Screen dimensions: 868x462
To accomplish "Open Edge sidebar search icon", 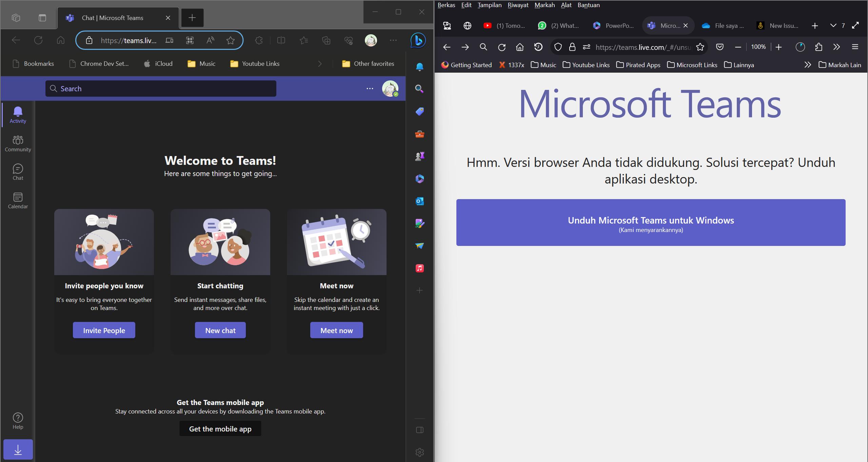I will (x=419, y=89).
